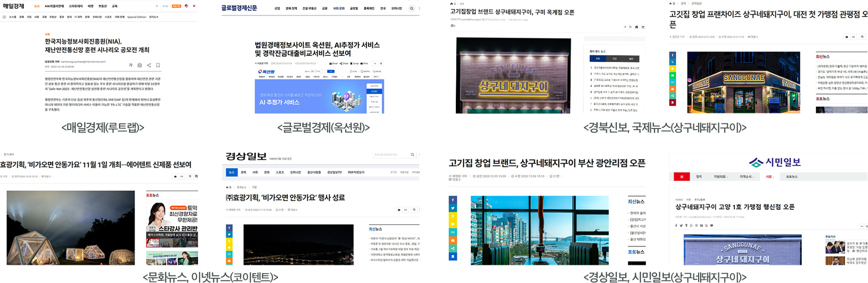Bookmark the 부산 광안리점 article
The image size is (868, 283).
453,256
